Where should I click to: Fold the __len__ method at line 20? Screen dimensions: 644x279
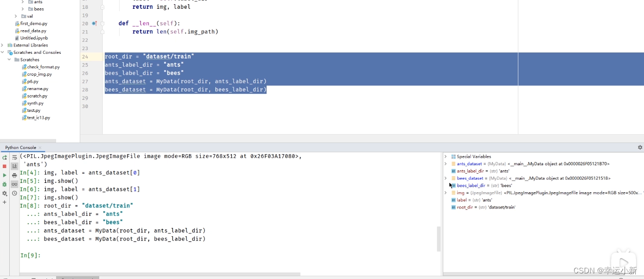102,23
